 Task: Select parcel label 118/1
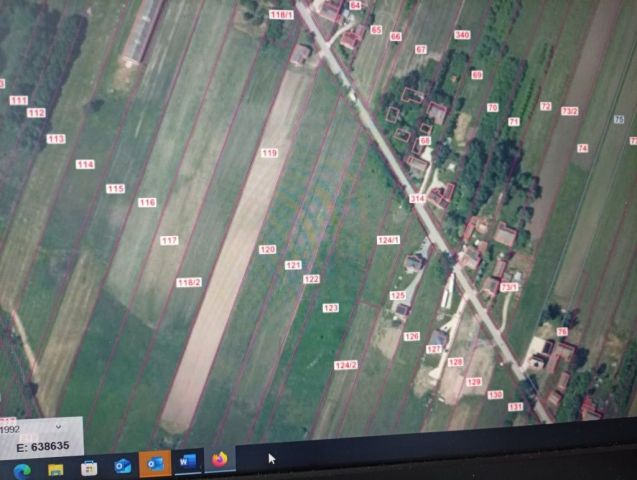[281, 15]
